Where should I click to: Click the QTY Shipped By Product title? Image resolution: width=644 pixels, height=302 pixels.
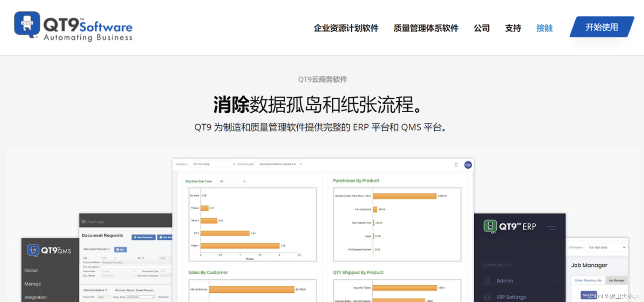click(x=358, y=272)
